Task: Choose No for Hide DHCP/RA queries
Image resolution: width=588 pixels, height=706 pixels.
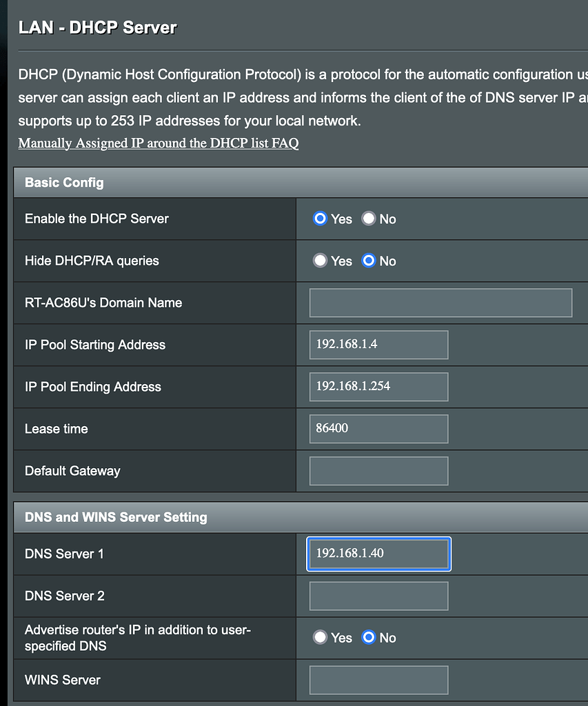Action: pos(369,261)
